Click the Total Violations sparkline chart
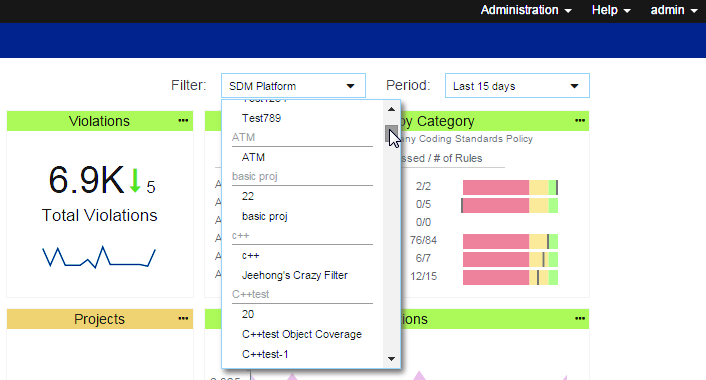 point(99,257)
